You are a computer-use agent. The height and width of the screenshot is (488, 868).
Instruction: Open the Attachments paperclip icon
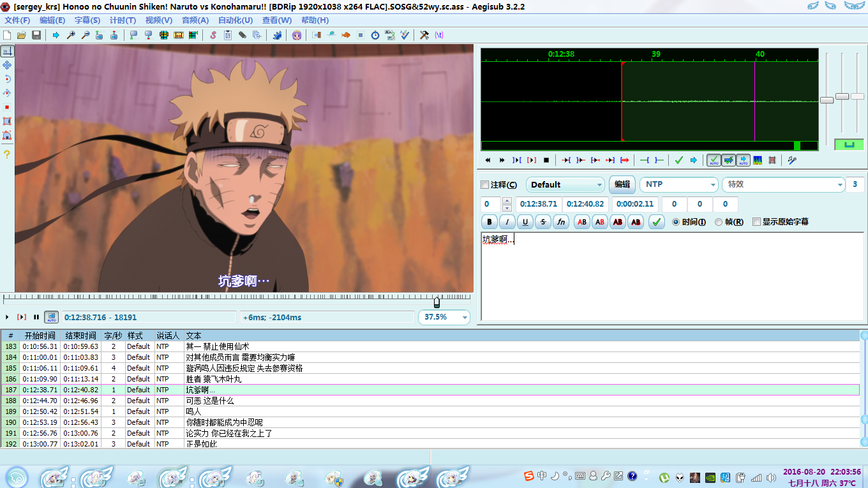coord(243,35)
